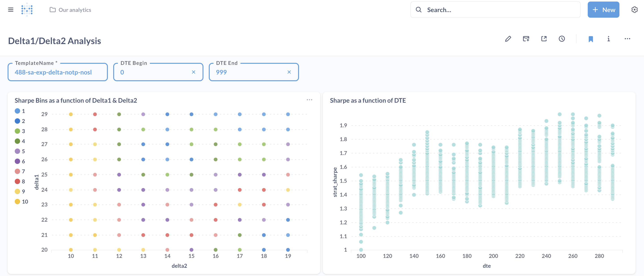Open the dashboard subscriptions envelope icon

[526, 39]
